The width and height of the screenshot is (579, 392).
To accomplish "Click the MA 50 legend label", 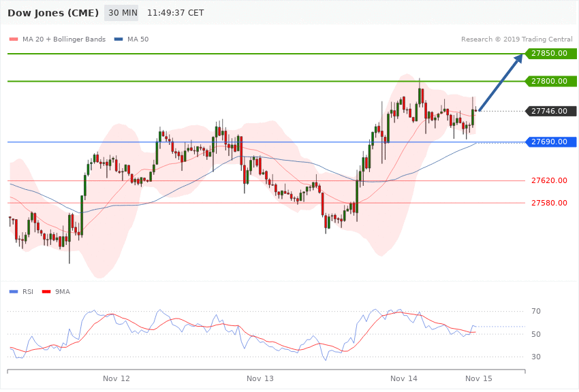I will click(x=138, y=39).
